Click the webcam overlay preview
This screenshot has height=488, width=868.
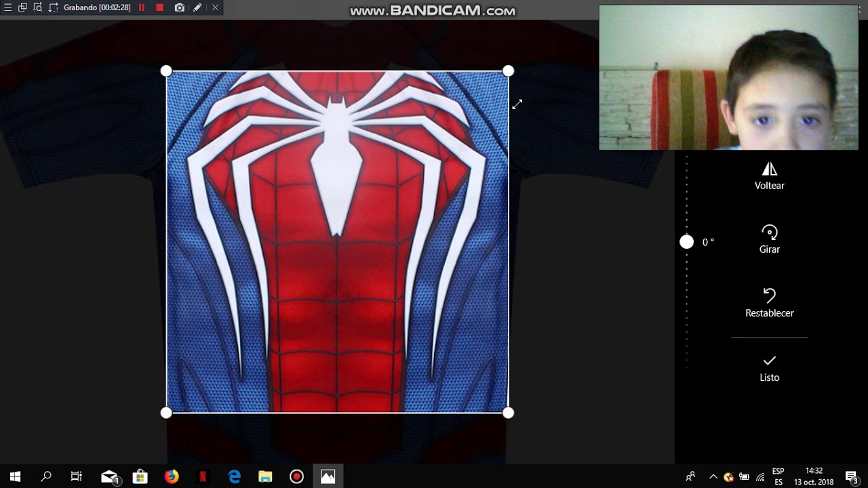(729, 77)
